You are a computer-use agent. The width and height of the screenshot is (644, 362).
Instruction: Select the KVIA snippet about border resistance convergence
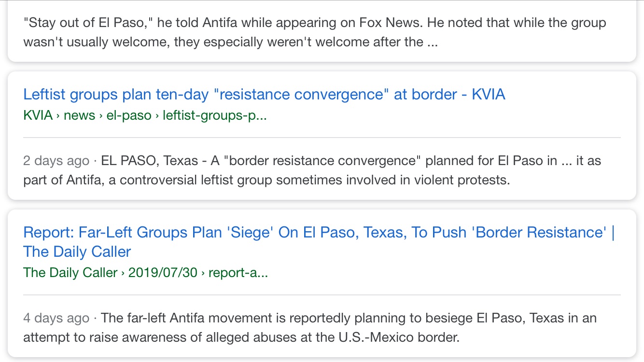pos(312,170)
